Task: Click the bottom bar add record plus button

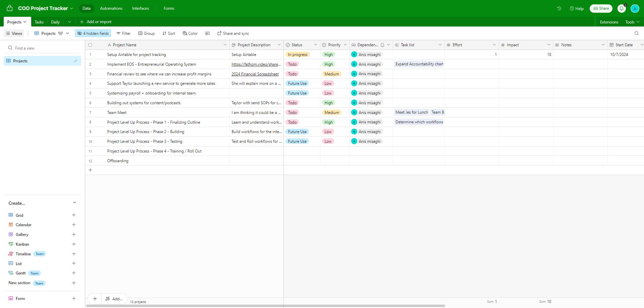Action: click(95, 299)
